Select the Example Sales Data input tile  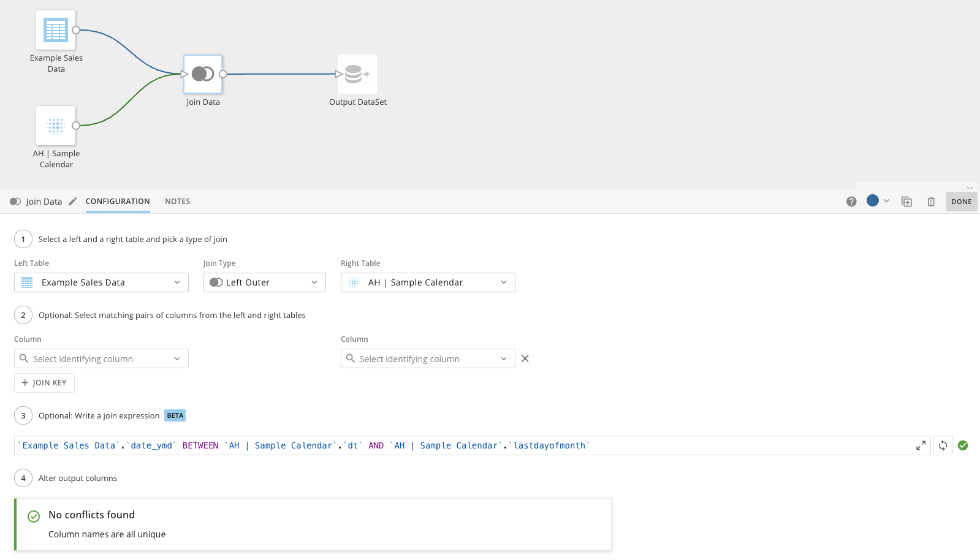[x=56, y=30]
